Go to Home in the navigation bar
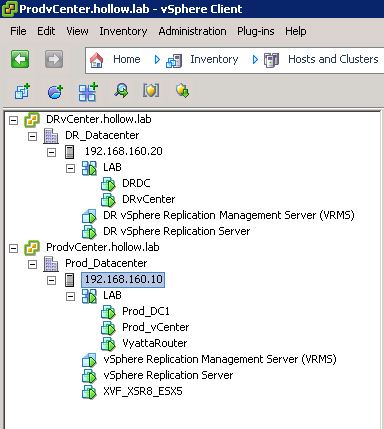384x429 pixels. [127, 59]
